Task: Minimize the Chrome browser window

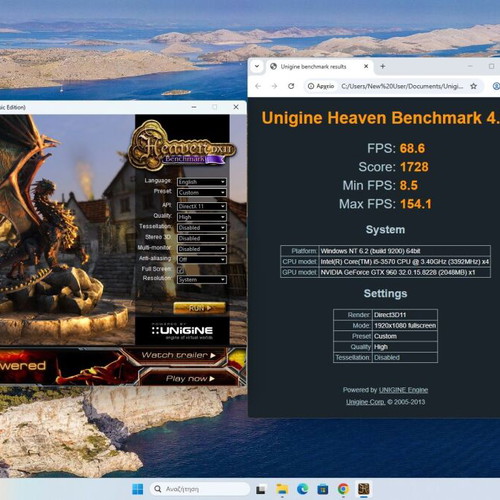Action: pyautogui.click(x=470, y=66)
